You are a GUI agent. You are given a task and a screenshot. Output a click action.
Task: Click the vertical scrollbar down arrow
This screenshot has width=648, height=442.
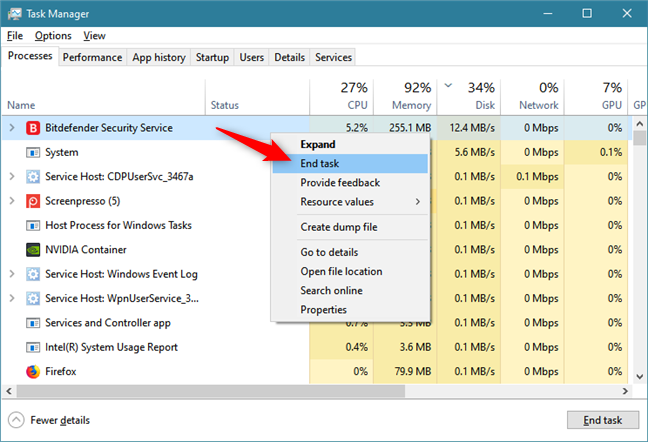[x=639, y=377]
